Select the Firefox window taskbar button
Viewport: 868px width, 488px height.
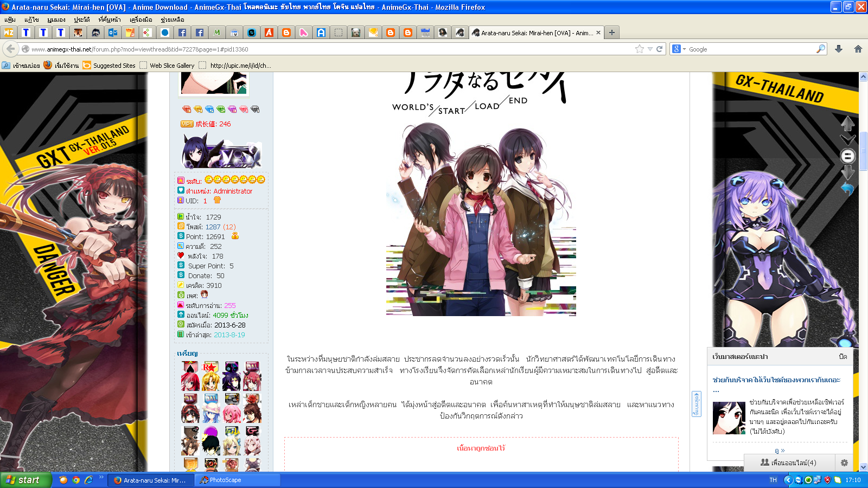(151, 480)
